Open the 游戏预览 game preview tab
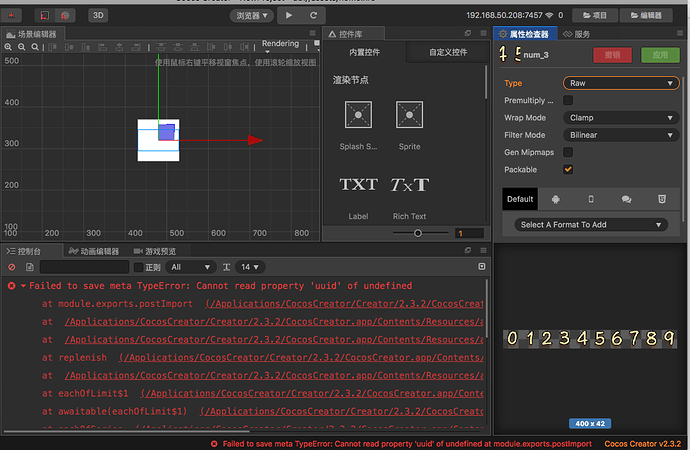This screenshot has height=450, width=690. click(x=155, y=251)
